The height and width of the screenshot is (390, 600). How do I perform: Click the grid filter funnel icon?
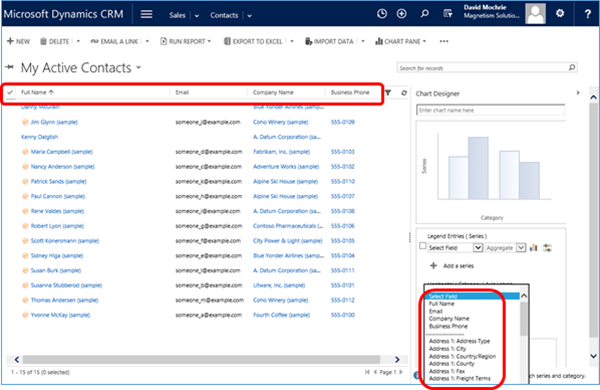(x=388, y=93)
